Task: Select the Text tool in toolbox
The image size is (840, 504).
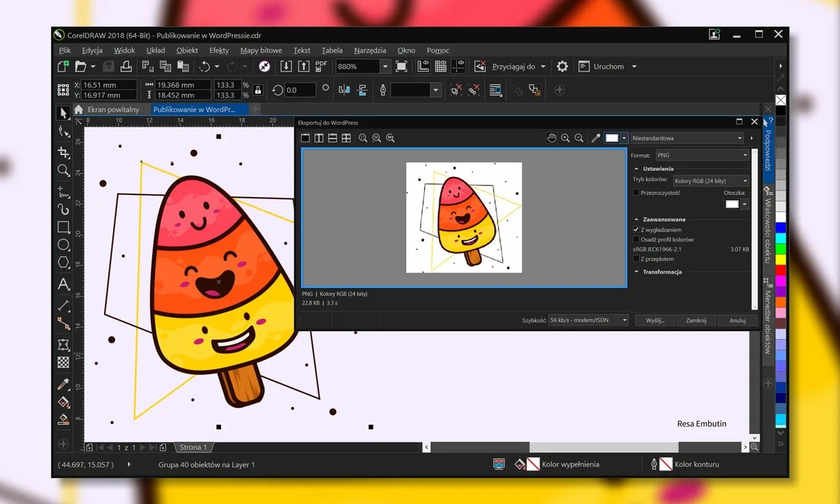Action: tap(63, 284)
